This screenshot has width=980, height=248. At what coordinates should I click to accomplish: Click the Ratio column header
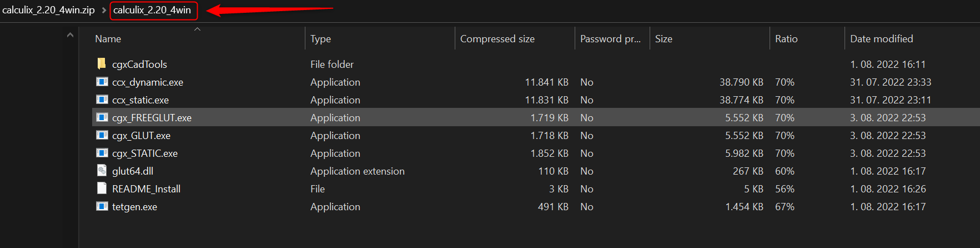[x=807, y=38]
